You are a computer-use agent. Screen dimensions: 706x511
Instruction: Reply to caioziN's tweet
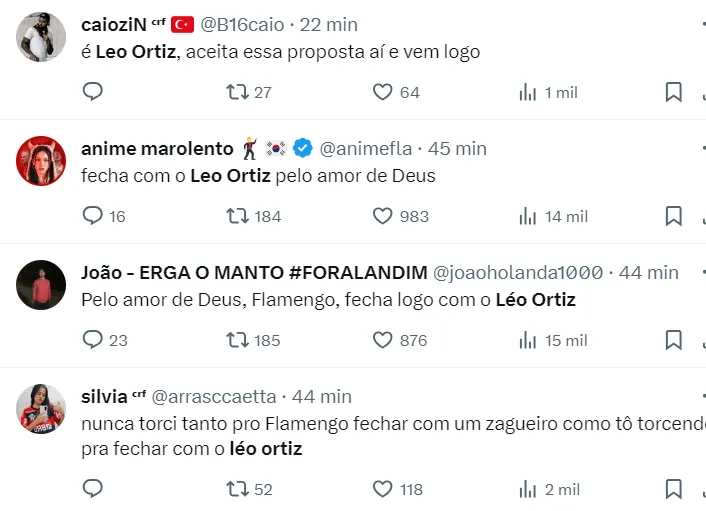click(93, 92)
